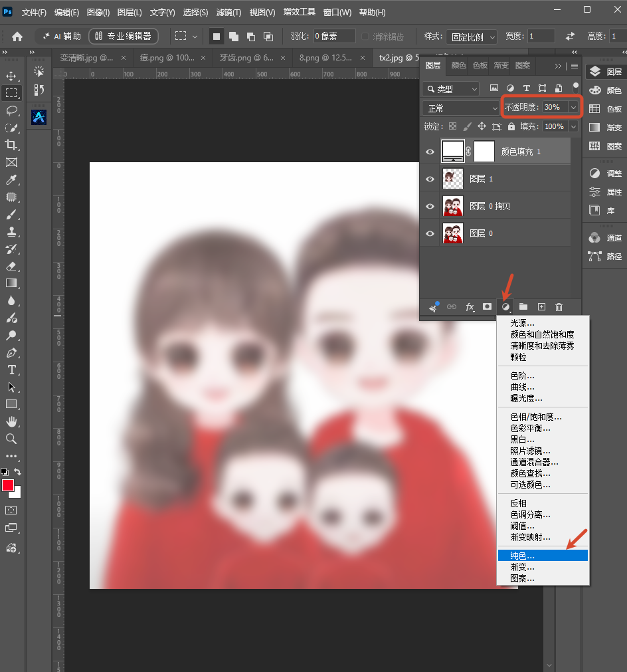Hide the 图层 1 layer

point(430,179)
